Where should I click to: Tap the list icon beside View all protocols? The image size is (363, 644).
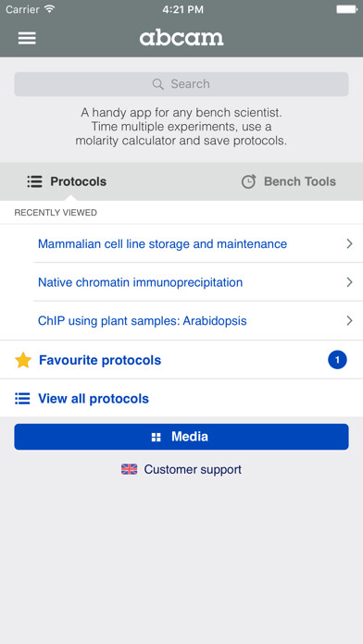pyautogui.click(x=22, y=399)
